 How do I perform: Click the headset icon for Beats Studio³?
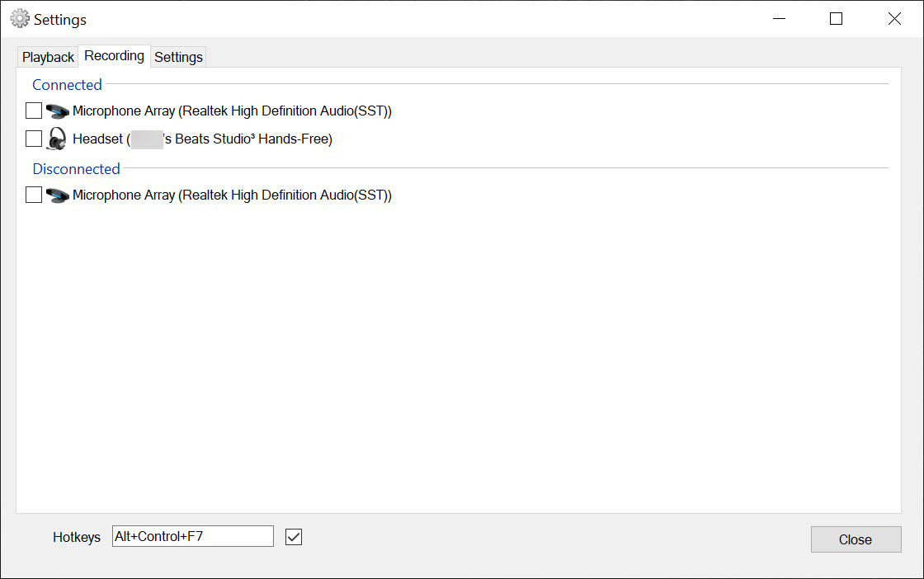point(57,139)
